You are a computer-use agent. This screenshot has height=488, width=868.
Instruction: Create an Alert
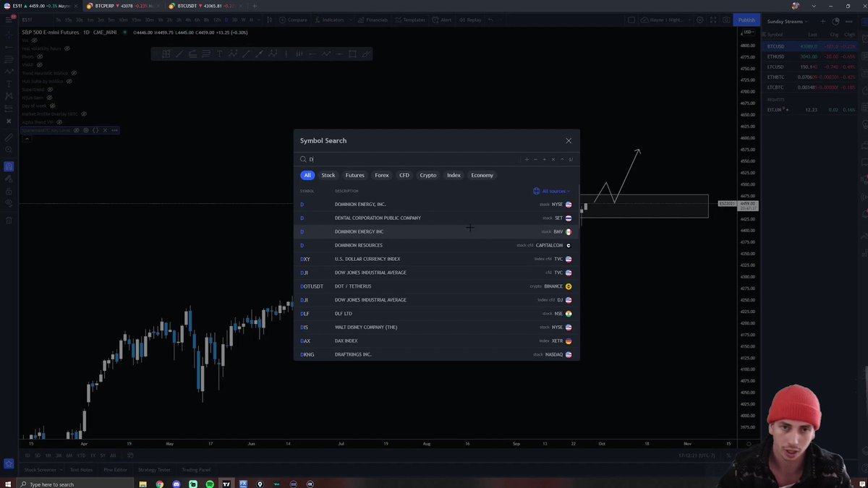coord(442,20)
